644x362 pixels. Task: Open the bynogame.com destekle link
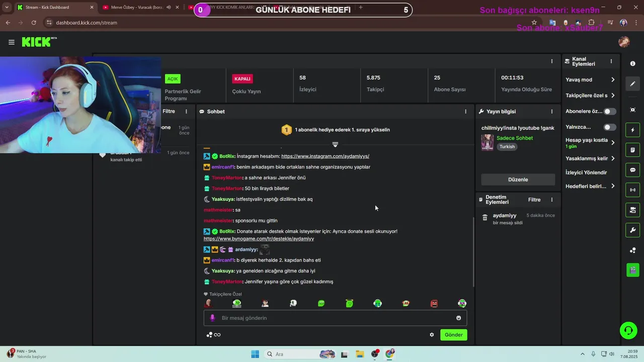pos(259,239)
